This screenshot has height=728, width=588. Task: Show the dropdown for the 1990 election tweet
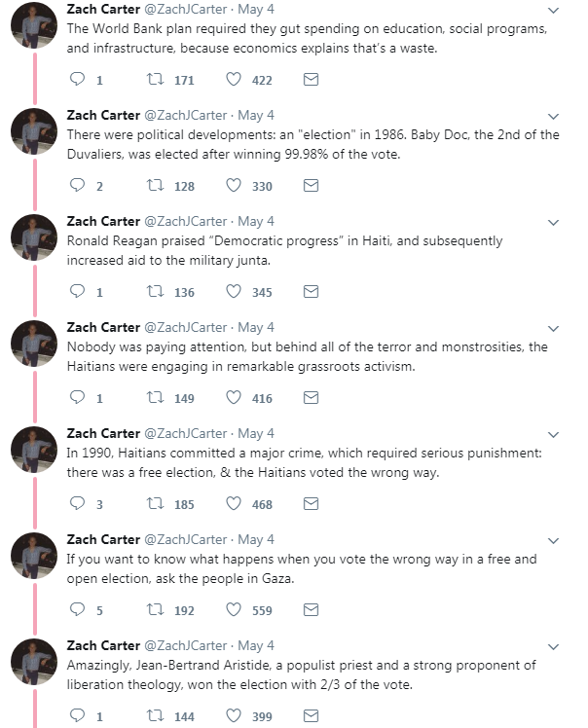click(554, 434)
